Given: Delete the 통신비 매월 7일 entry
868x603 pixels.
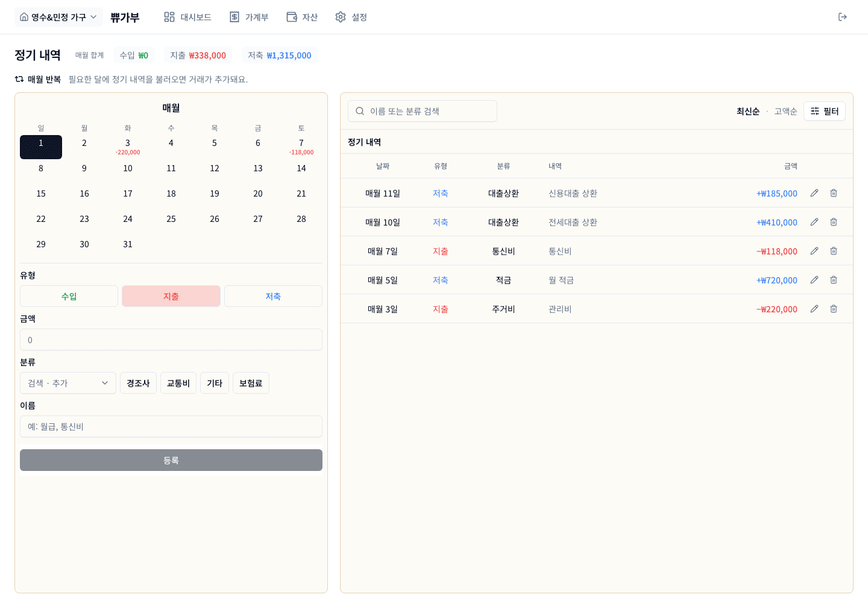Looking at the screenshot, I should [x=834, y=251].
